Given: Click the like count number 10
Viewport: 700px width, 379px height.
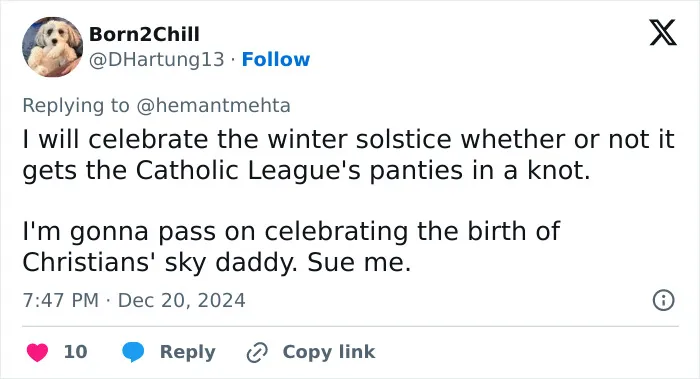Looking at the screenshot, I should [75, 352].
